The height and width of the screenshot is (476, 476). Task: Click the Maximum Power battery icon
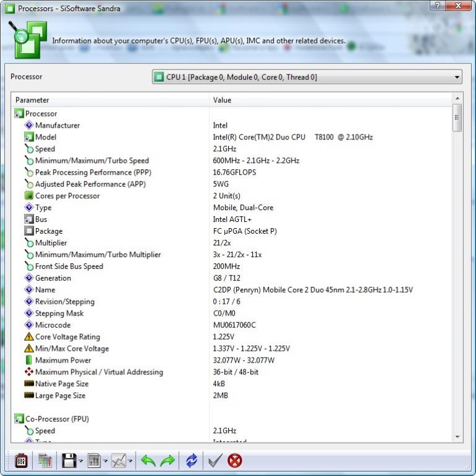coord(29,360)
